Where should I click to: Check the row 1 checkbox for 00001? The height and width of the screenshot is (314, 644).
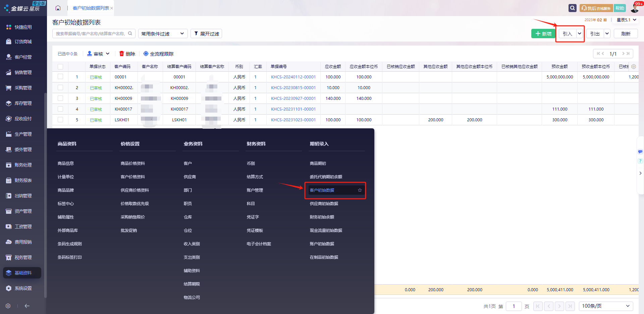pos(60,77)
